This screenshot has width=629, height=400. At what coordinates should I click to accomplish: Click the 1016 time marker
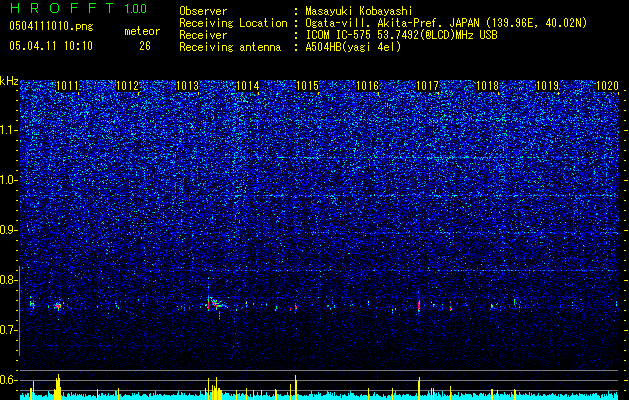(x=367, y=86)
